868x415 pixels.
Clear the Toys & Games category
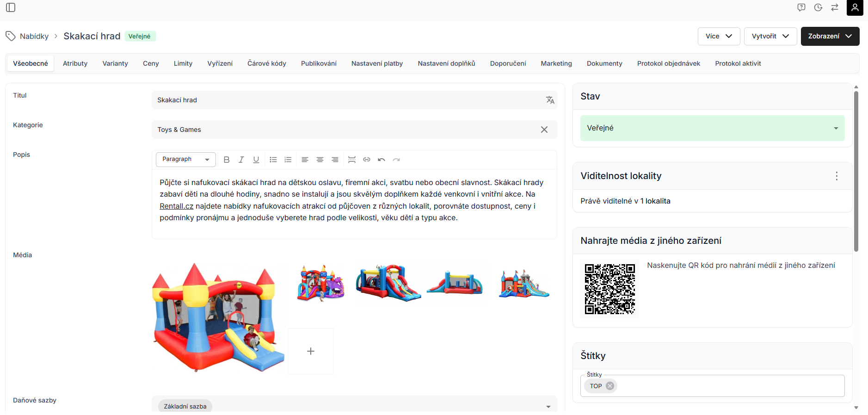[x=544, y=130]
